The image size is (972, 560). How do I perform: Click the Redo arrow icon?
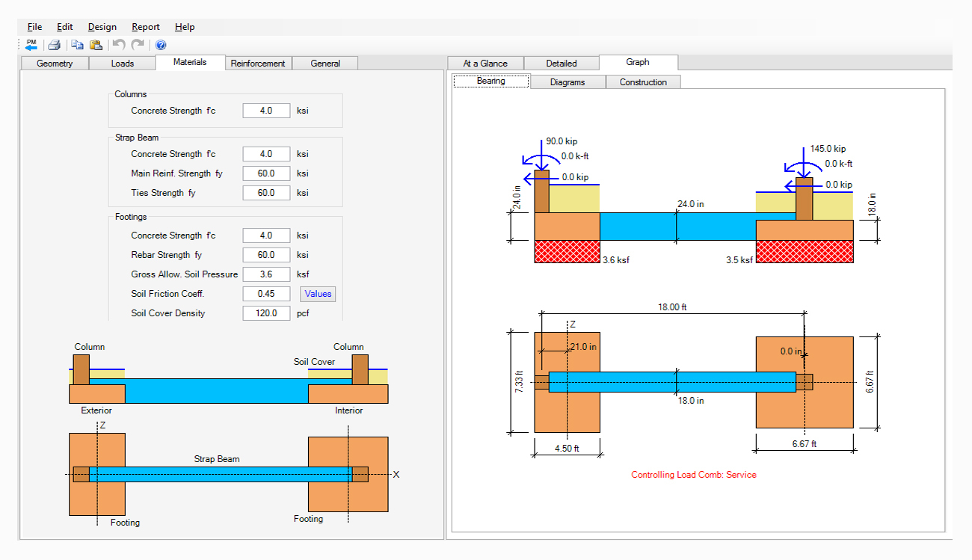pyautogui.click(x=138, y=45)
